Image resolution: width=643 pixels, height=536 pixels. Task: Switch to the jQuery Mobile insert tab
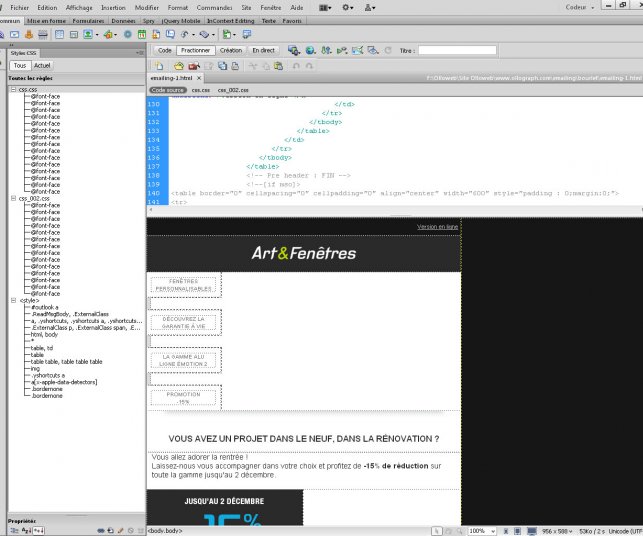coord(179,20)
